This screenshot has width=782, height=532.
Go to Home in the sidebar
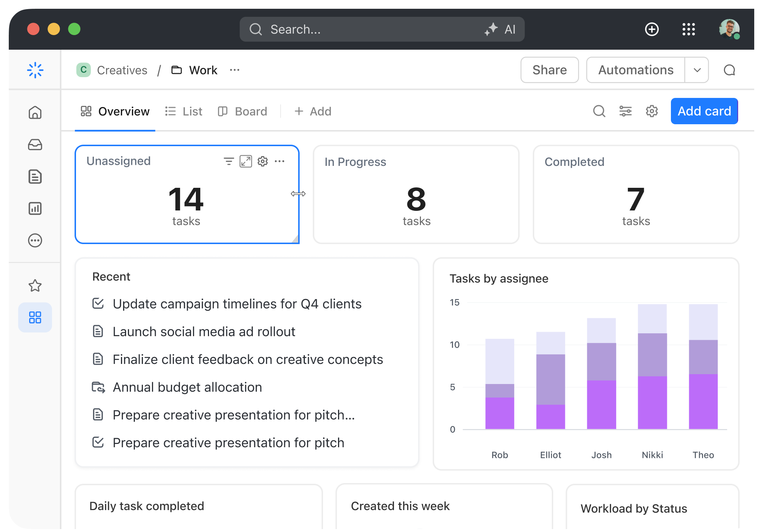[x=35, y=112]
